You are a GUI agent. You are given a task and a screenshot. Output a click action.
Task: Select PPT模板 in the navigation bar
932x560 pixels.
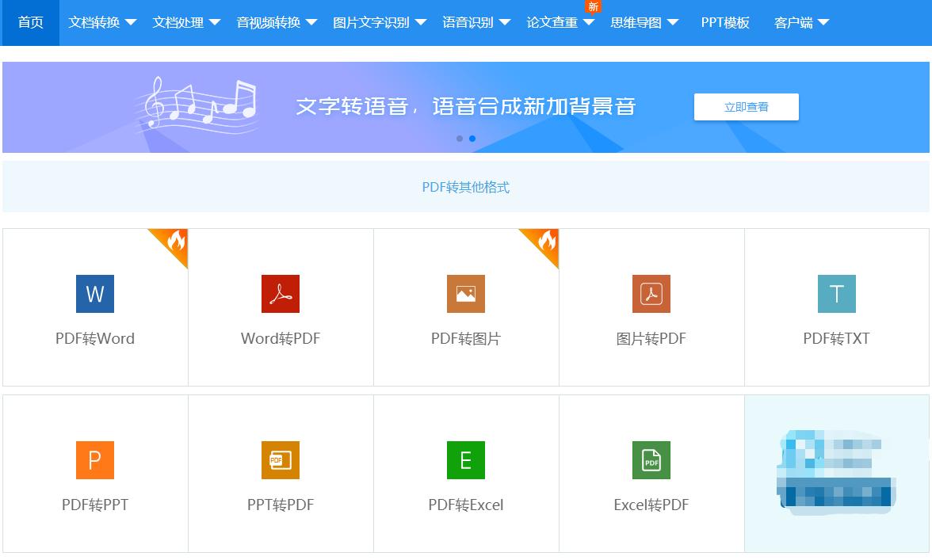(x=724, y=22)
